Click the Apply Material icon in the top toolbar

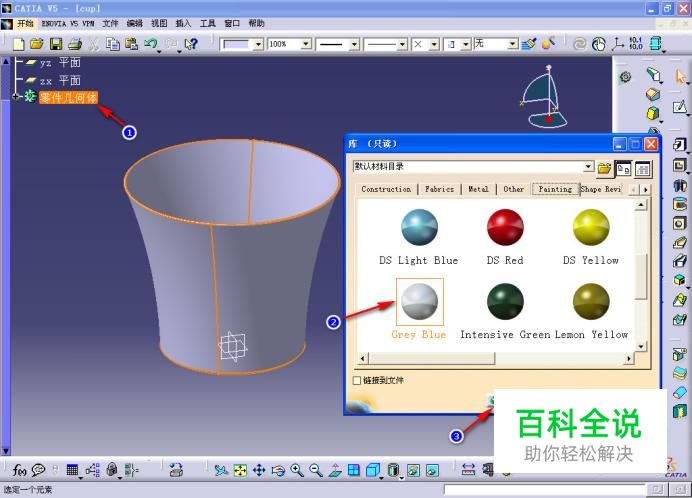[548, 43]
